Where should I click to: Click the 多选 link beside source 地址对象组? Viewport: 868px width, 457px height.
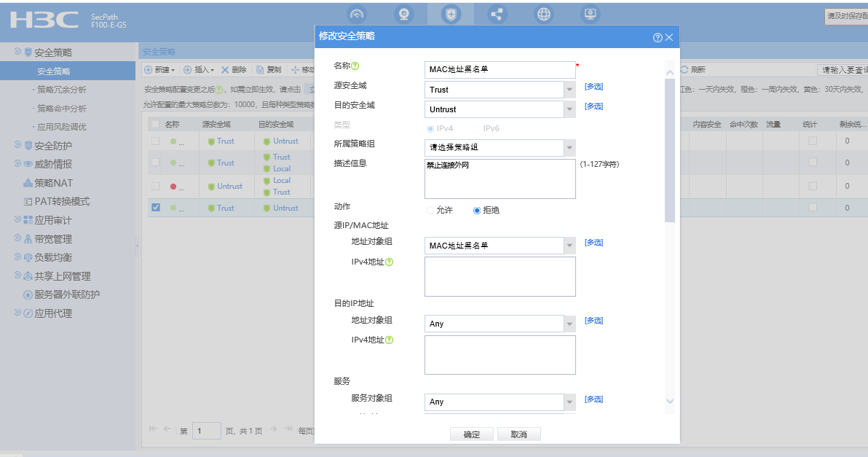(594, 243)
